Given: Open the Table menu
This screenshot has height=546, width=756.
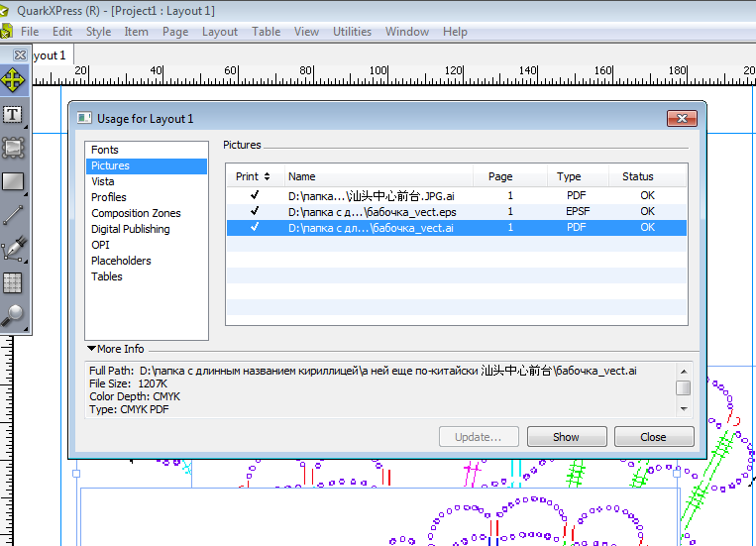Looking at the screenshot, I should tap(266, 32).
